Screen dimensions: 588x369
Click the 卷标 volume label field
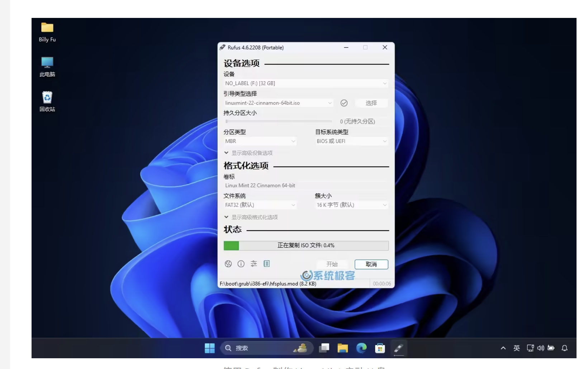click(306, 186)
